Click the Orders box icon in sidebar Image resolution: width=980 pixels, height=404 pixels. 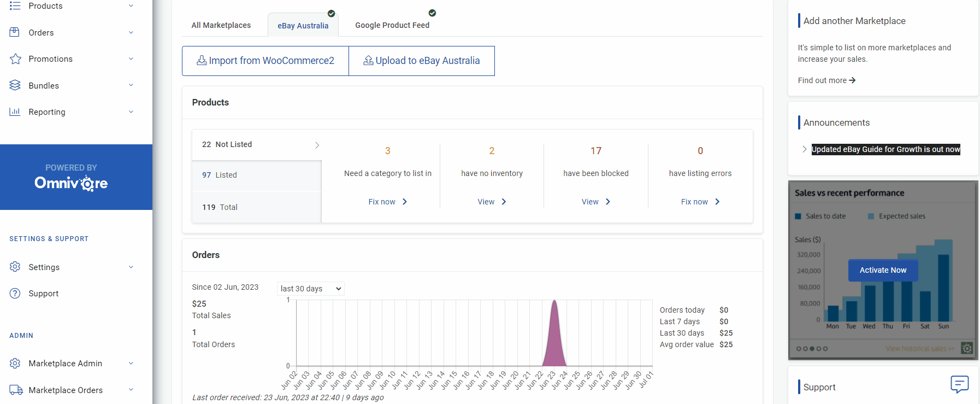click(15, 32)
